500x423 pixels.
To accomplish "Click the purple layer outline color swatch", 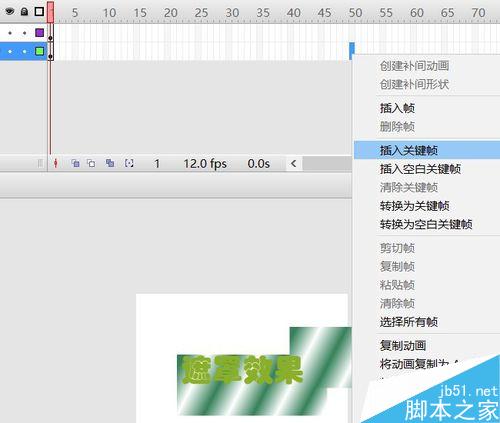I will pos(40,33).
